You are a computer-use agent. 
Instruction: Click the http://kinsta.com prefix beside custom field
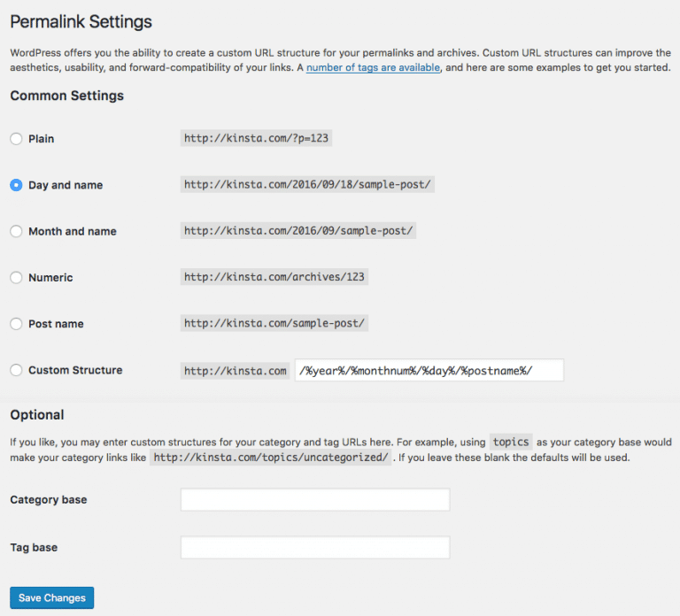[235, 371]
